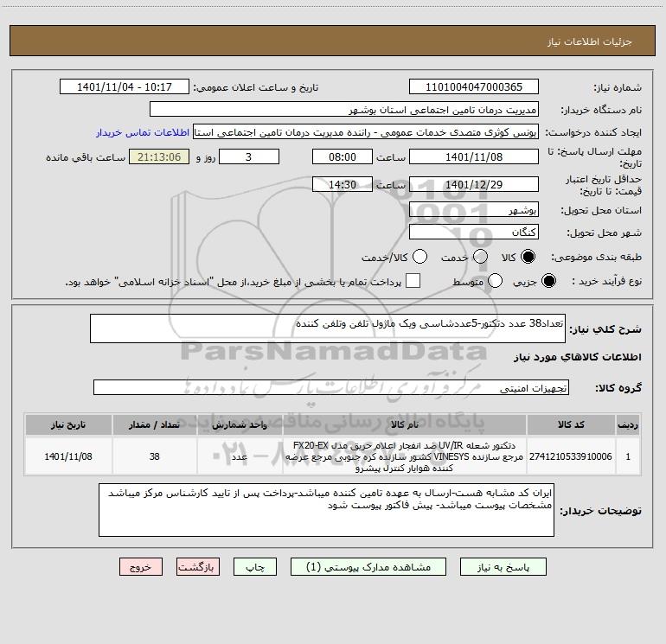Click the buyer notes text area

[326, 510]
